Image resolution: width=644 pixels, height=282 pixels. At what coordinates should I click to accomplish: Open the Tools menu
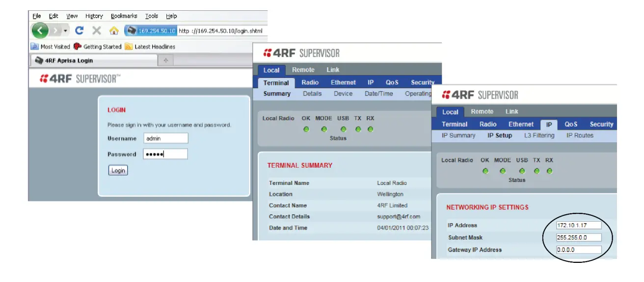coord(152,16)
